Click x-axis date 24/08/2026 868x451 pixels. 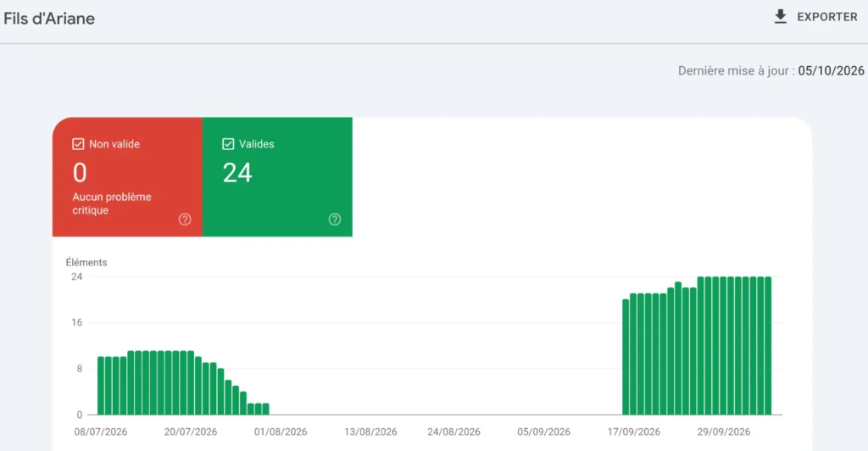coord(454,432)
